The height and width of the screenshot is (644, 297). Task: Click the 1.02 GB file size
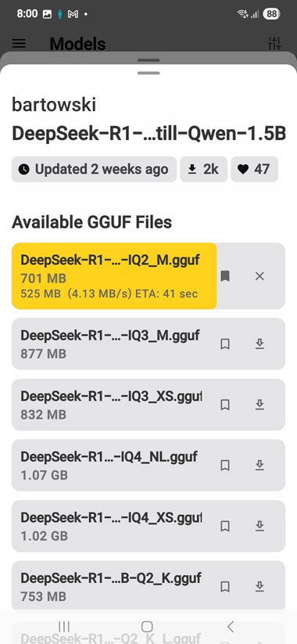pyautogui.click(x=45, y=536)
